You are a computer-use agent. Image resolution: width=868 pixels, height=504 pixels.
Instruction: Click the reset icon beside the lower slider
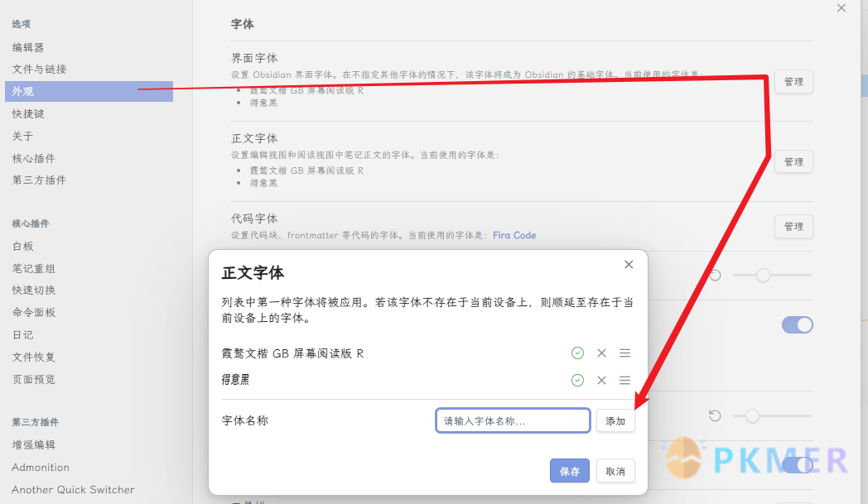tap(715, 415)
